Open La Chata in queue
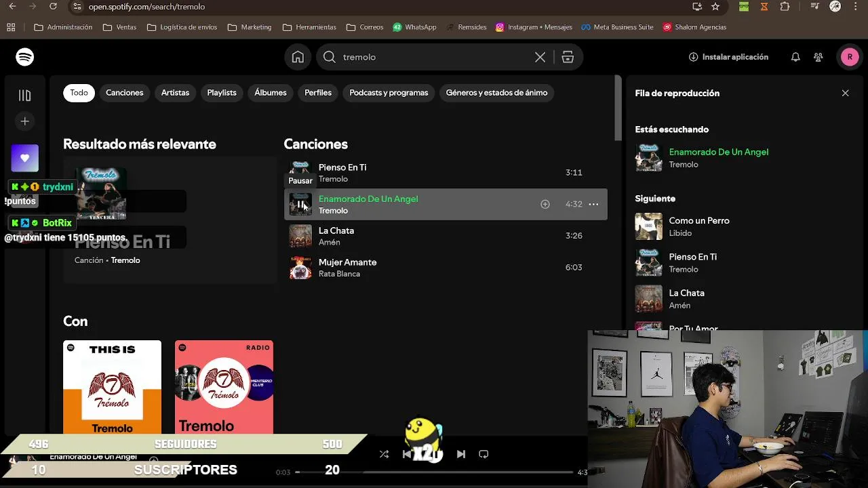 tap(686, 293)
